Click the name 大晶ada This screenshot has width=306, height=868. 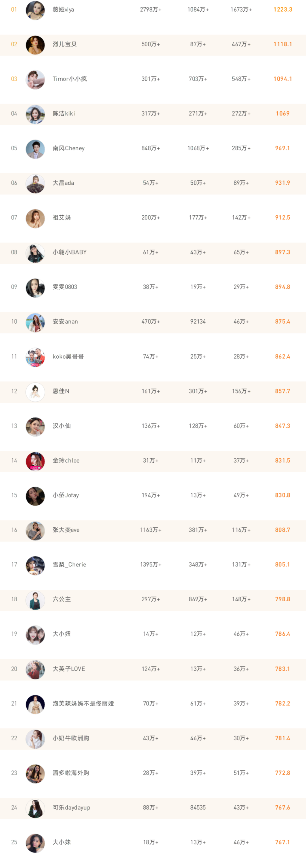(x=63, y=183)
